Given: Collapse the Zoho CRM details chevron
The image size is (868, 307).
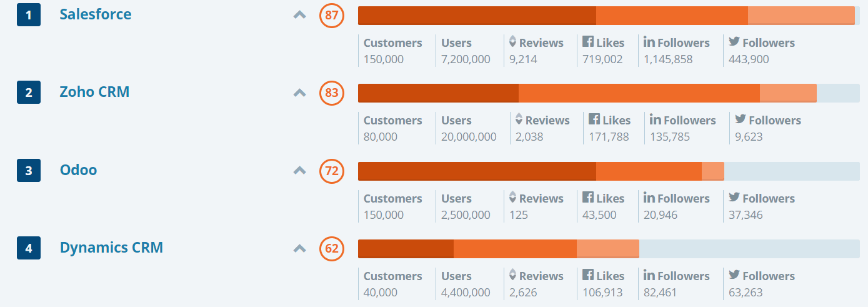Looking at the screenshot, I should (x=300, y=93).
